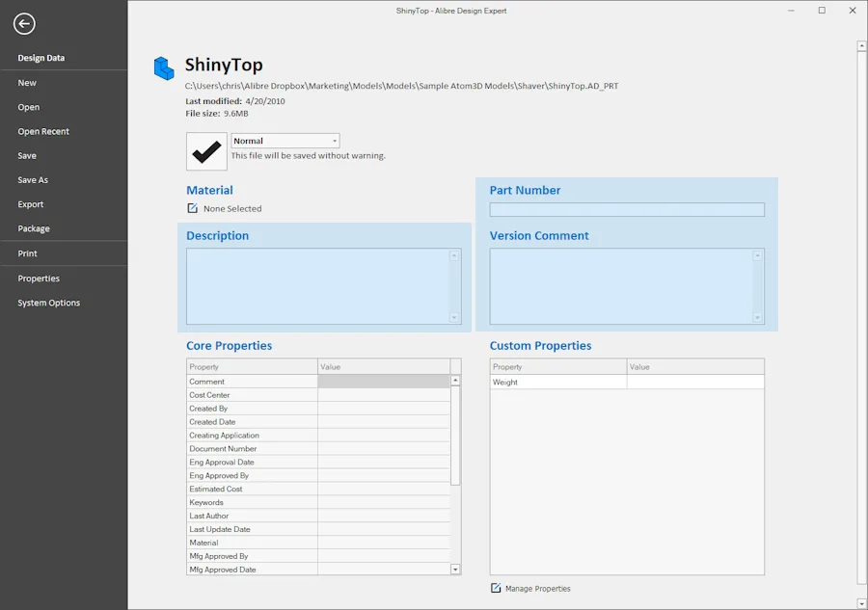This screenshot has width=868, height=610.
Task: Select the Keywords property row
Action: pos(318,502)
